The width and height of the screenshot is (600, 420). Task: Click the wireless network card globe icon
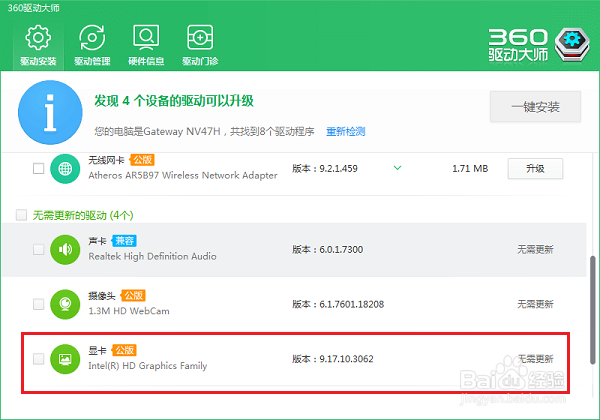click(65, 168)
